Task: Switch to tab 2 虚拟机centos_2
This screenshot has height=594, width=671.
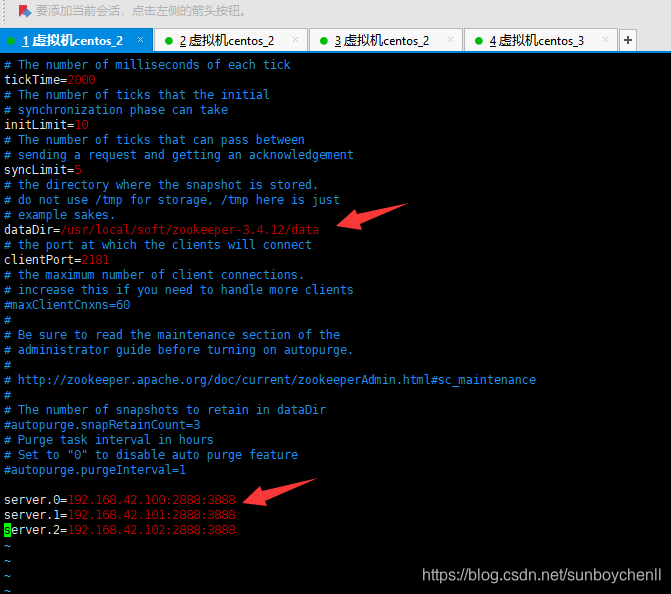Action: click(231, 40)
